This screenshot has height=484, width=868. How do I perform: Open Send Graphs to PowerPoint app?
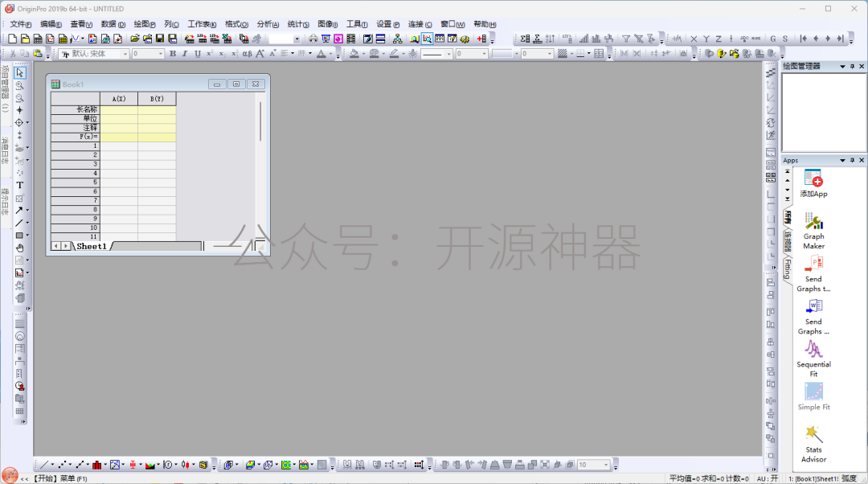click(813, 273)
